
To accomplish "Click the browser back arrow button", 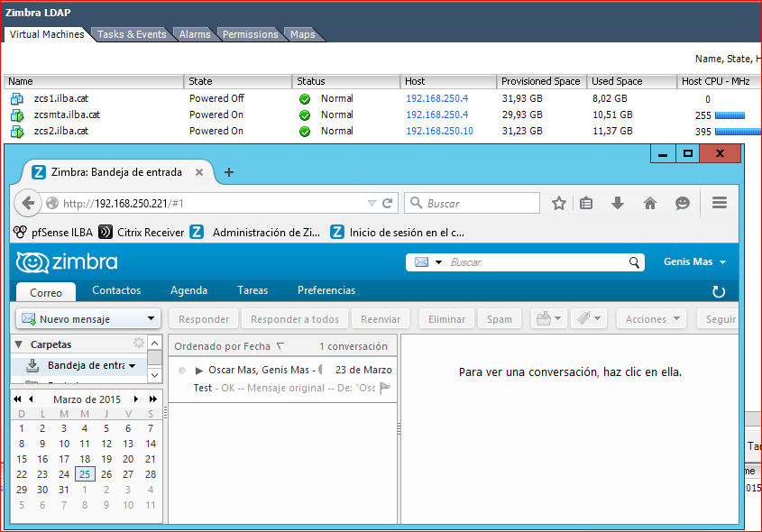I will tap(28, 203).
